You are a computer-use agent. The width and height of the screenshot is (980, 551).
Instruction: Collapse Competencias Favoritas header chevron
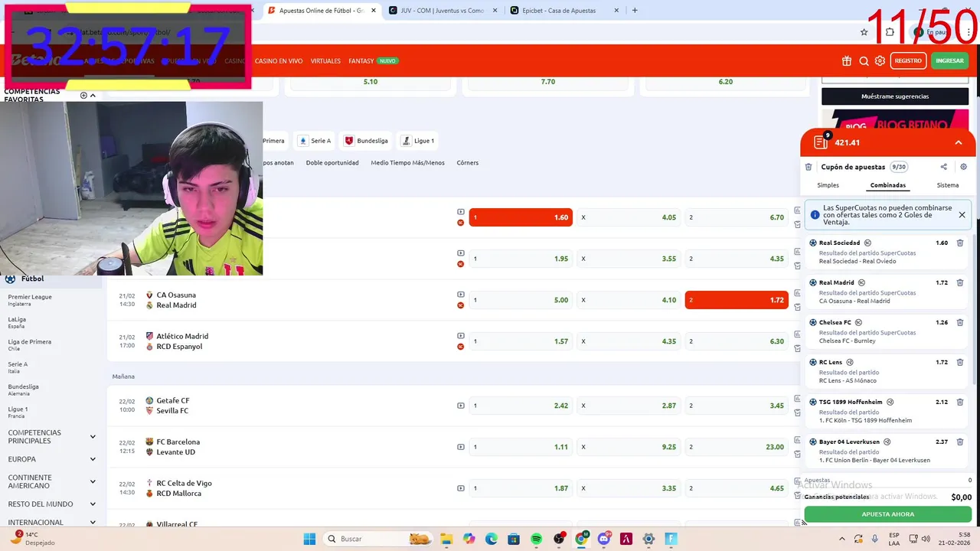[x=93, y=96]
